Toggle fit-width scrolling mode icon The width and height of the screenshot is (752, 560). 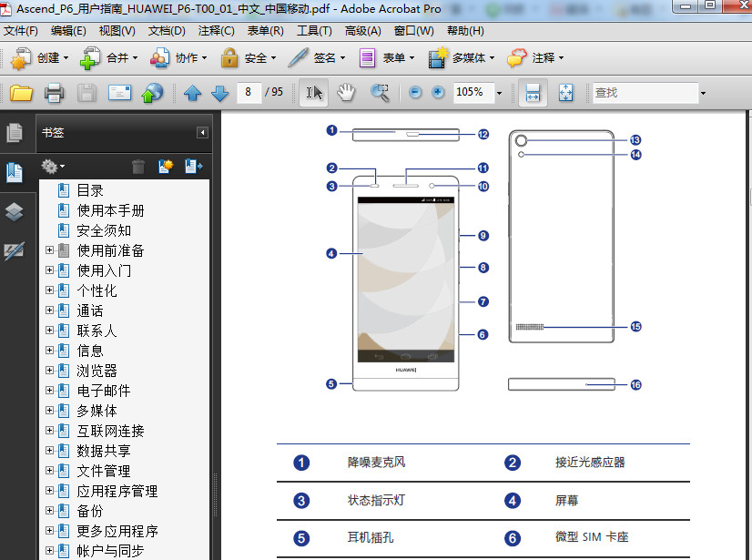(x=533, y=92)
